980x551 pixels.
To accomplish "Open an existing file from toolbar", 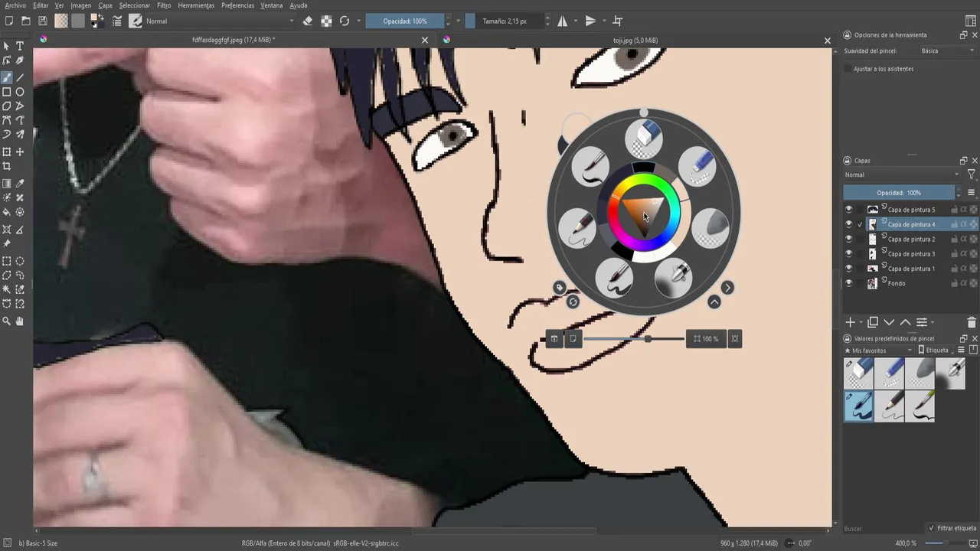I will [x=26, y=21].
